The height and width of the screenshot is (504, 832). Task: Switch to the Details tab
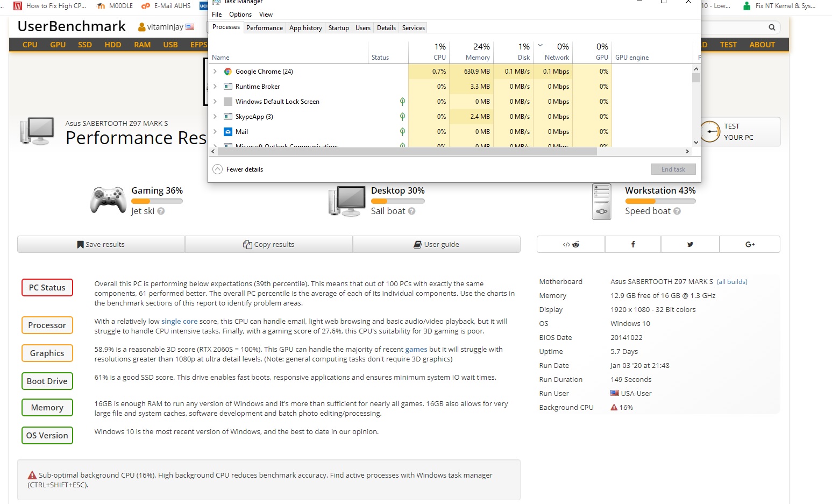(386, 28)
